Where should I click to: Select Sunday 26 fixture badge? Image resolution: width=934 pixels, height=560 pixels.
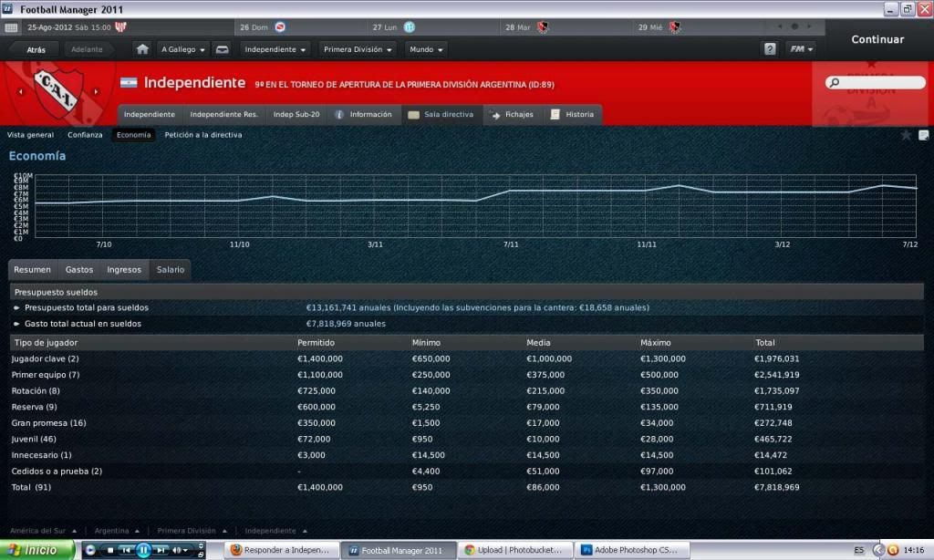pyautogui.click(x=280, y=26)
